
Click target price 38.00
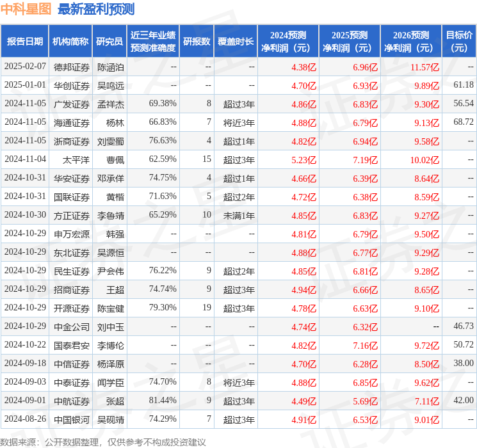pyautogui.click(x=464, y=363)
